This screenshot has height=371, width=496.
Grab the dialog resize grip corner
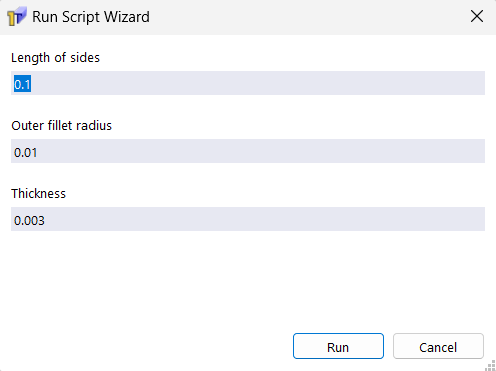pyautogui.click(x=490, y=366)
